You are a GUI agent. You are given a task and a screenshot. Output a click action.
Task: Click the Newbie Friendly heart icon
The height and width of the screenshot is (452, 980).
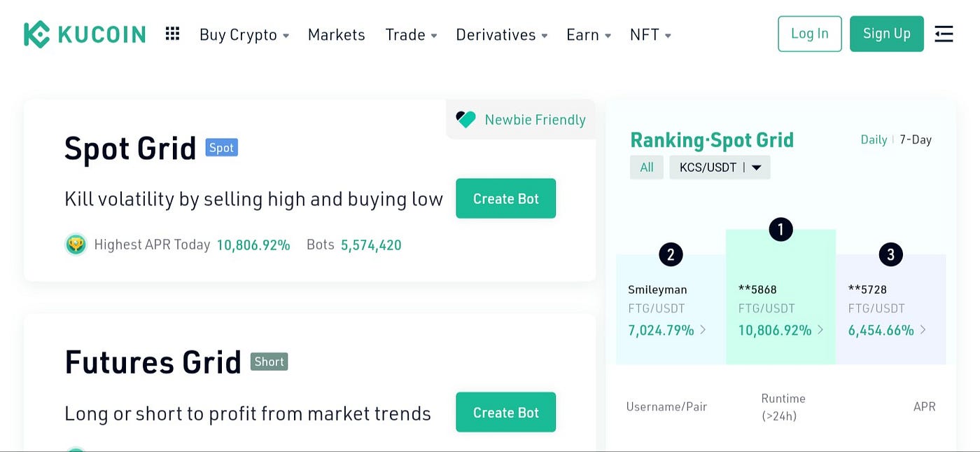pos(465,119)
